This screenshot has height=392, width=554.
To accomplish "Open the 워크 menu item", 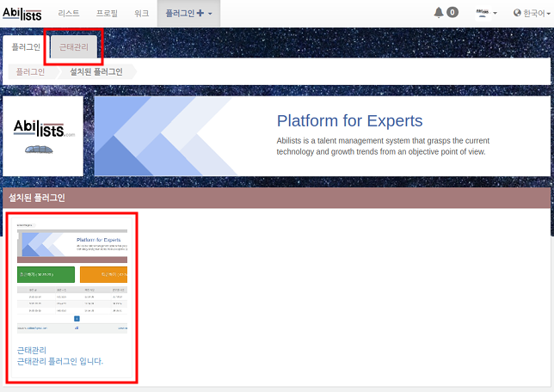I will coord(141,14).
